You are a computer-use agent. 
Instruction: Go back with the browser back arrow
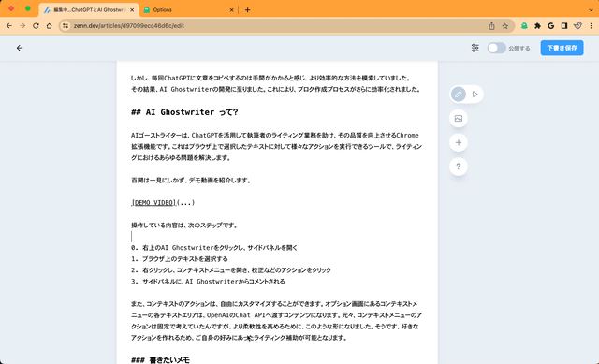pos(9,26)
